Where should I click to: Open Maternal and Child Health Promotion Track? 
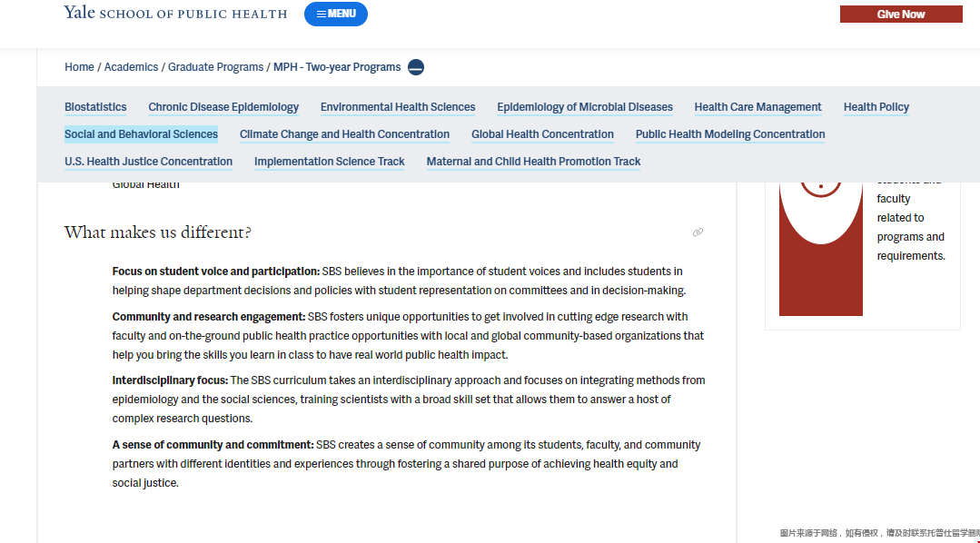pyautogui.click(x=533, y=162)
